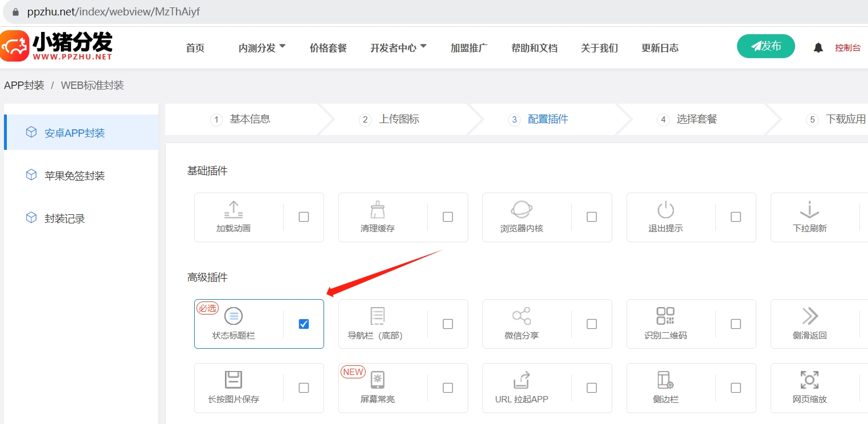Open the 控制台 console link
Screen dimensions: 868x424
(x=848, y=48)
